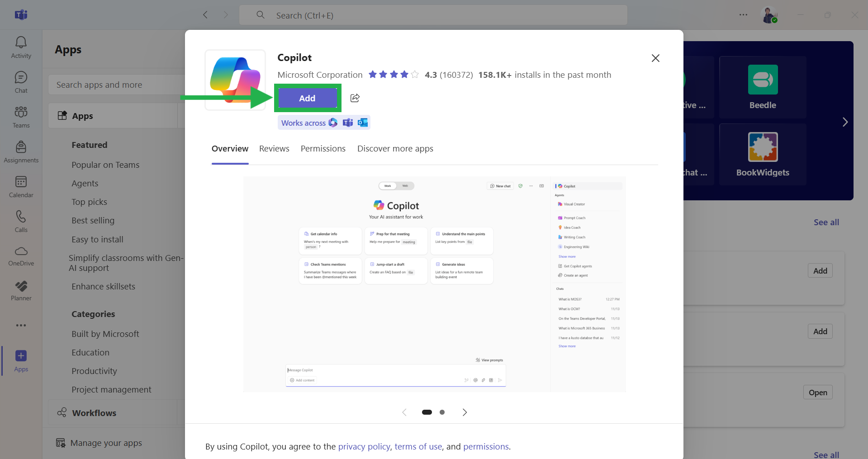Screen dimensions: 868x459
Task: Open the terms of use link
Action: pos(418,447)
